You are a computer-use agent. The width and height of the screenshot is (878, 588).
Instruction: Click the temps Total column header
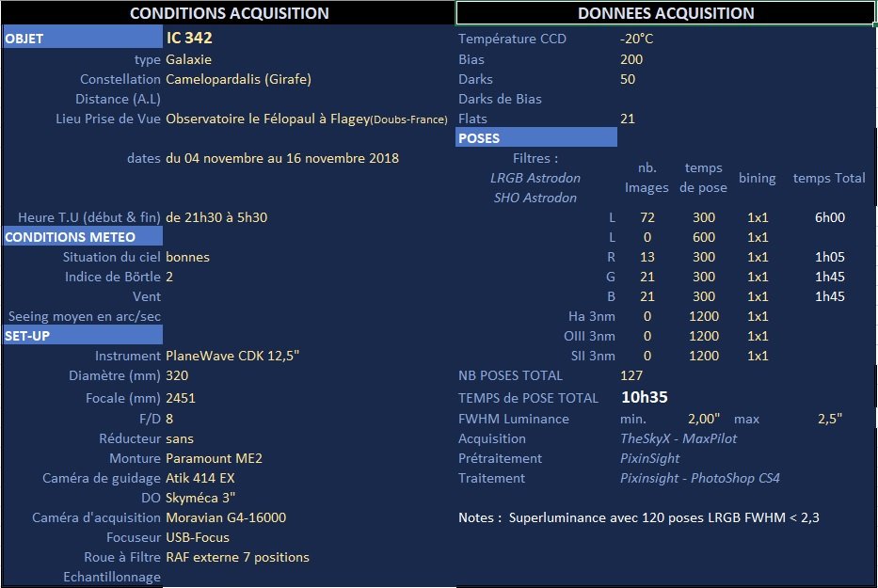pos(829,178)
